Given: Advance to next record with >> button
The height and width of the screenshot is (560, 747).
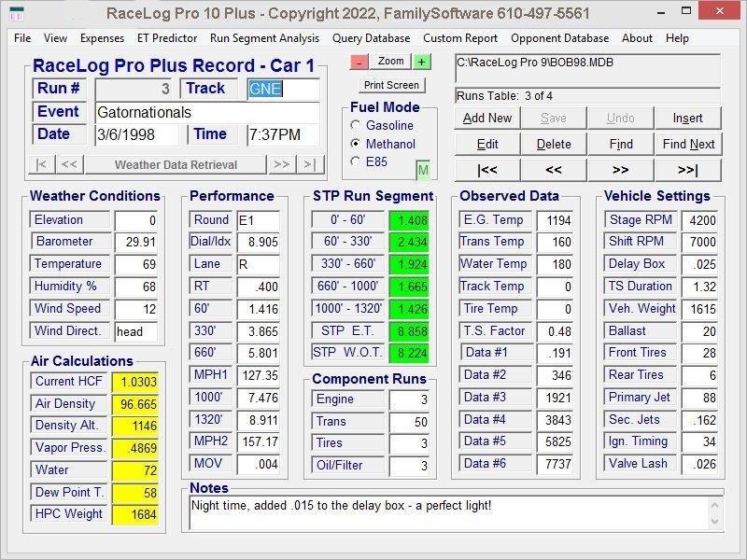Looking at the screenshot, I should tap(620, 171).
